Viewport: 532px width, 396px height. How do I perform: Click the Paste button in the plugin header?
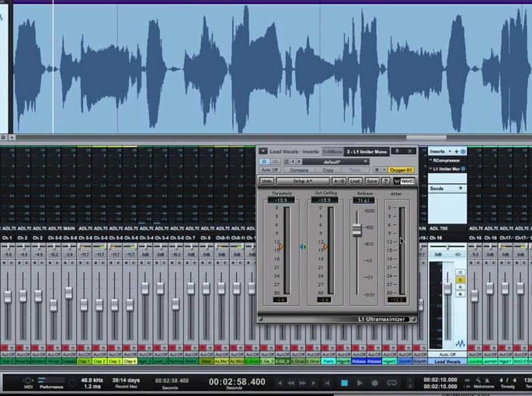(355, 170)
